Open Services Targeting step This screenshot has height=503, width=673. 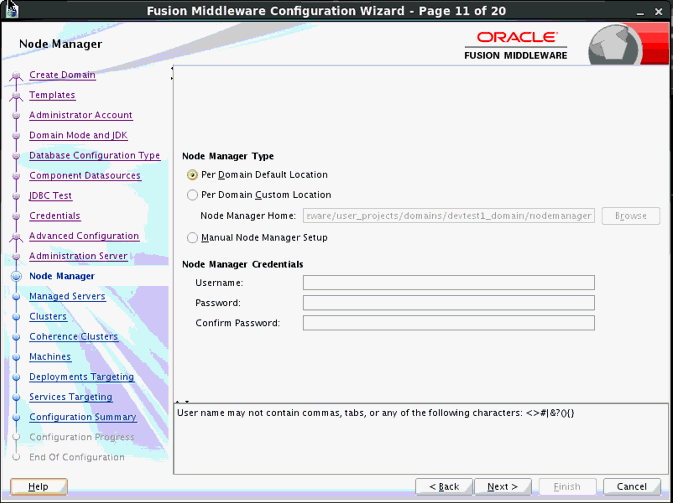pyautogui.click(x=71, y=397)
